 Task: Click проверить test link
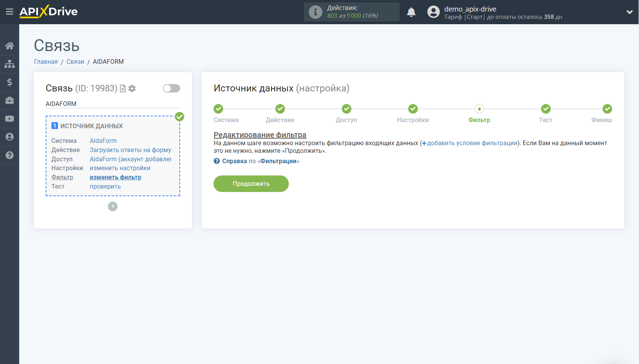105,187
